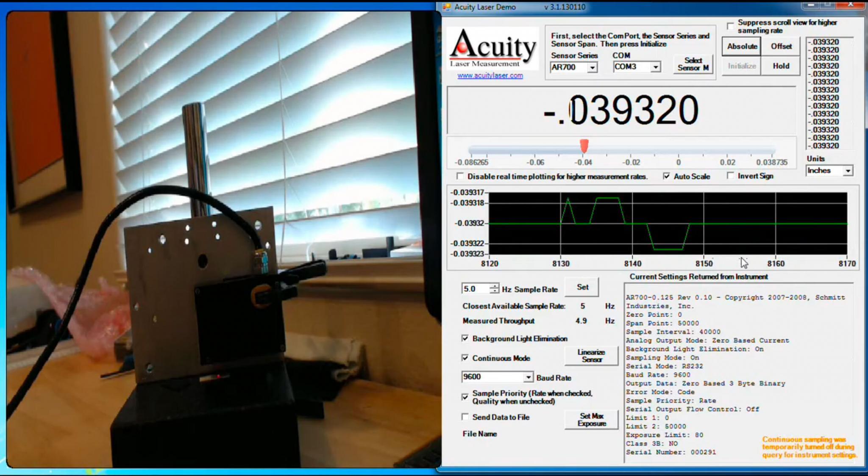Open the Units Inches dropdown
868x476 pixels.
click(x=848, y=171)
